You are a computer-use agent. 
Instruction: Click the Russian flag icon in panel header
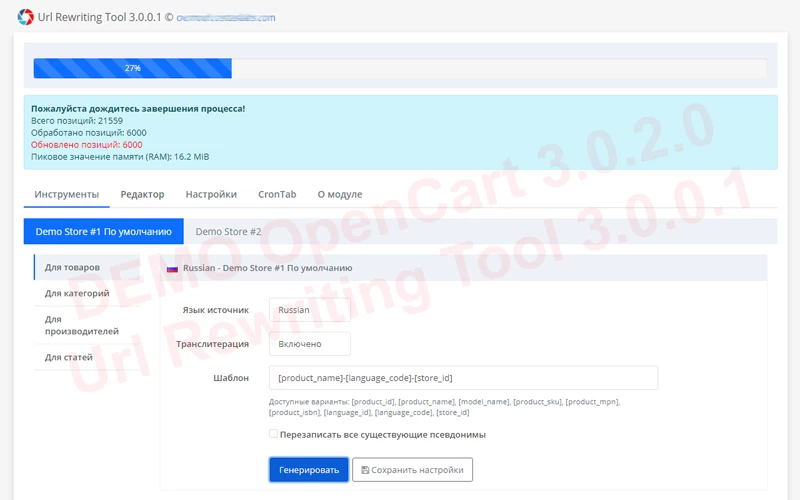point(172,268)
